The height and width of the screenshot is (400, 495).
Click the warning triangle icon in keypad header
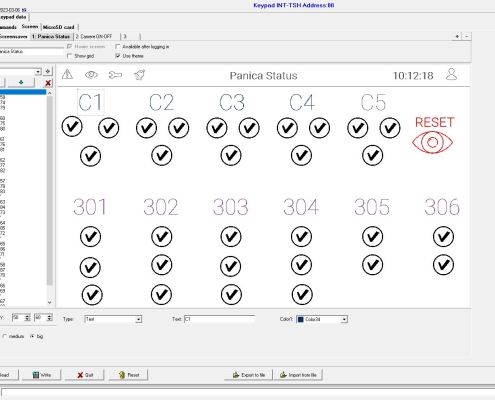(x=67, y=74)
